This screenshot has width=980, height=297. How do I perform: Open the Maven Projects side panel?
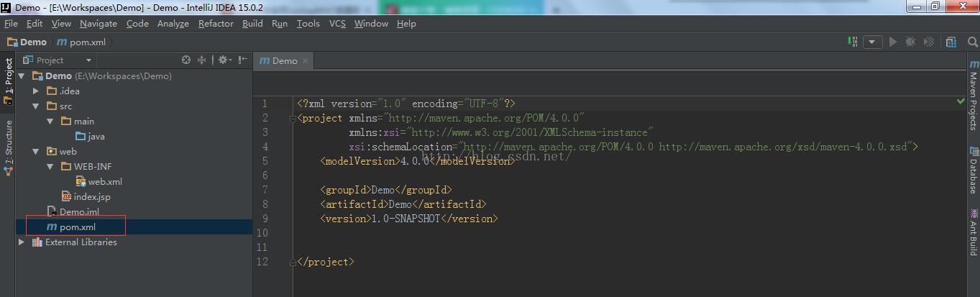973,95
